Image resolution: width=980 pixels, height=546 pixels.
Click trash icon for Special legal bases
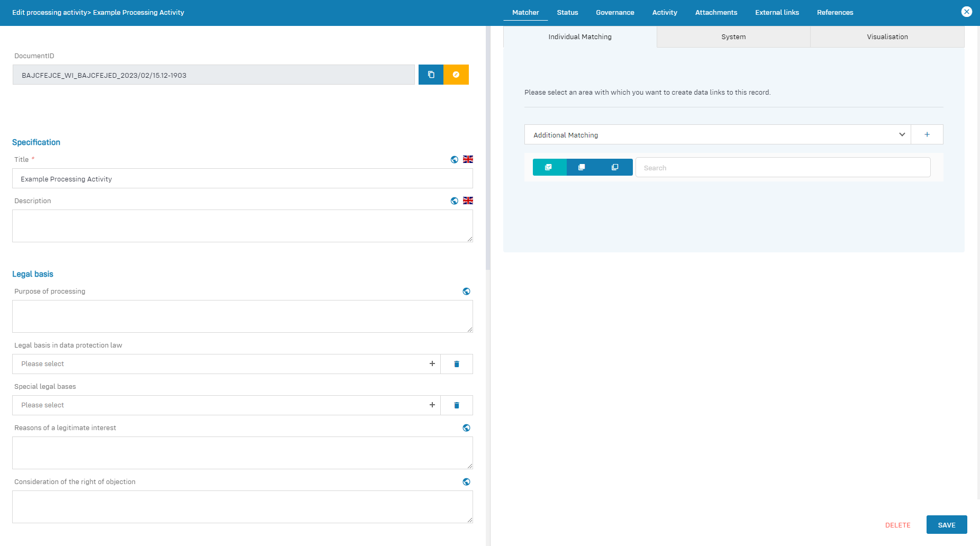pos(456,405)
